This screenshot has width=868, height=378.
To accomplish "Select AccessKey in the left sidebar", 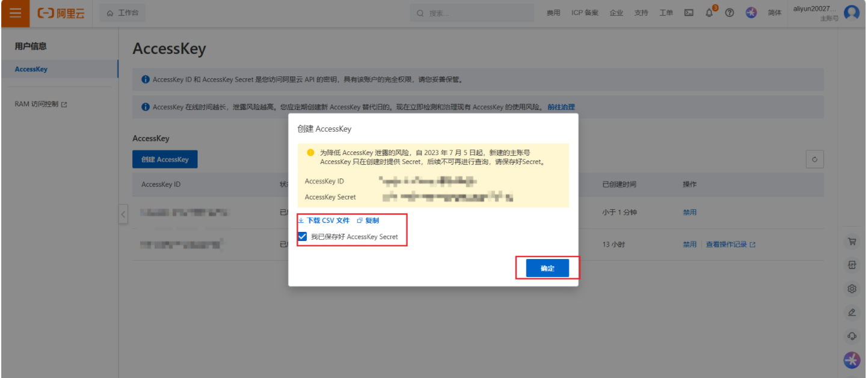I will click(x=59, y=69).
